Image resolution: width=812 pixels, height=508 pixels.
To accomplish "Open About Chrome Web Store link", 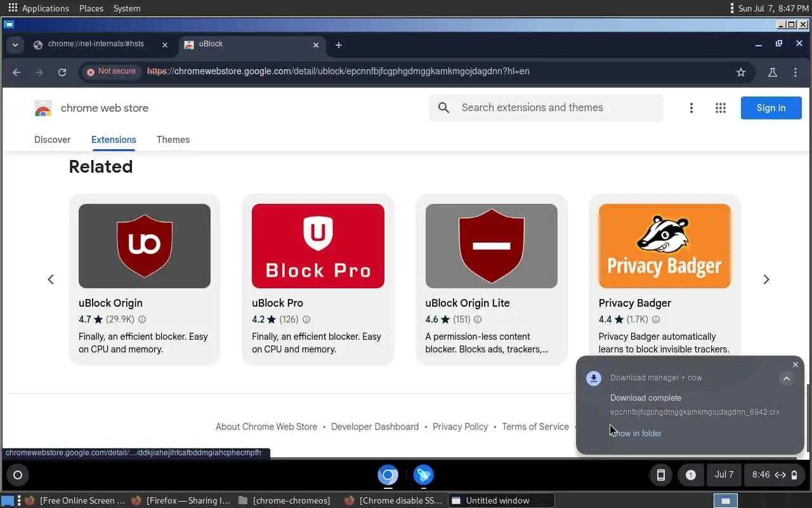I will (x=266, y=427).
